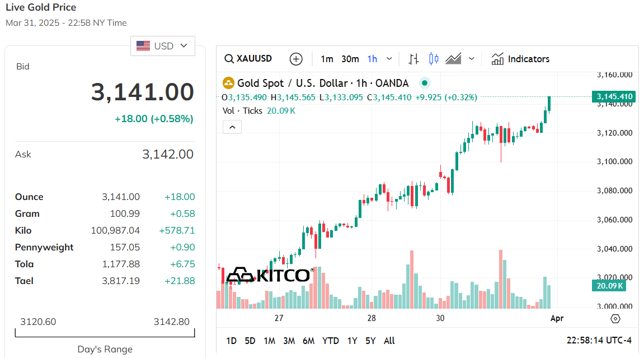The width and height of the screenshot is (644, 358).
Task: Click the 22:58:14 UTC-4 timezone button
Action: coord(599,341)
